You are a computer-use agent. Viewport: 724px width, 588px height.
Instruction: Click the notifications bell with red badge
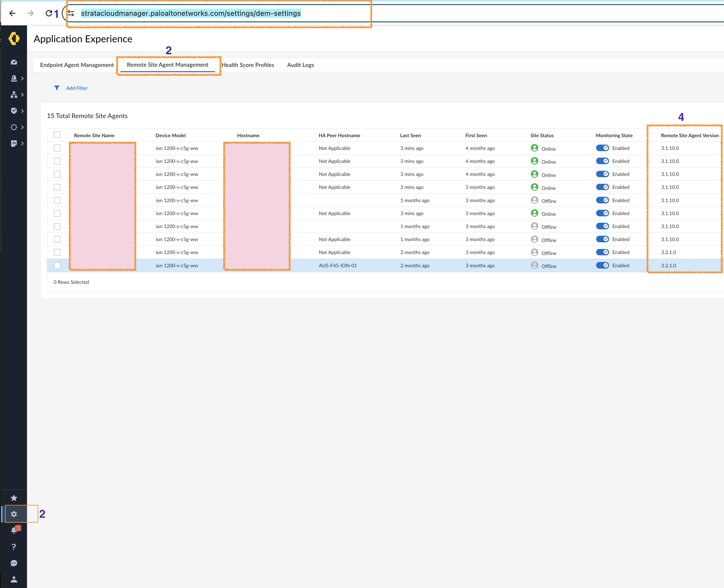click(x=14, y=530)
